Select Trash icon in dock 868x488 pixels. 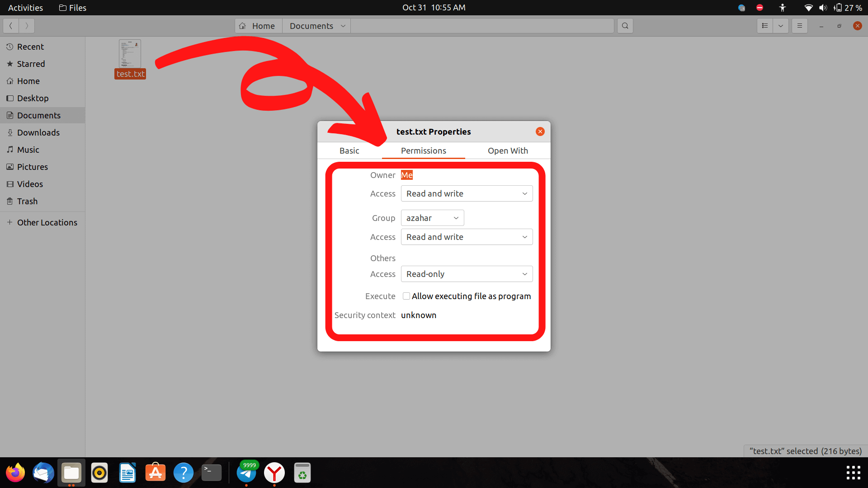[x=303, y=473]
